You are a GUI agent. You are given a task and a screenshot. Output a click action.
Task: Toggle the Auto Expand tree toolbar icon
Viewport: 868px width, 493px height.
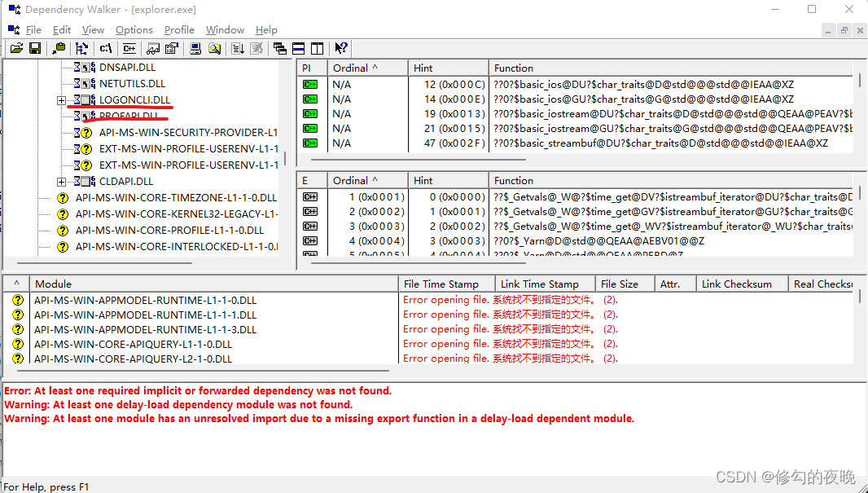(x=82, y=48)
